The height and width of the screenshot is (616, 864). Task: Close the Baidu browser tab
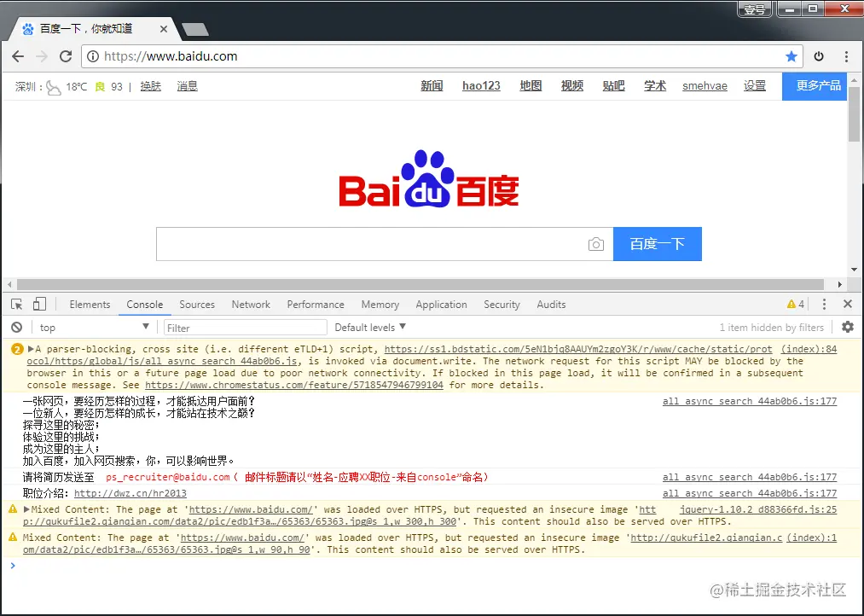164,29
